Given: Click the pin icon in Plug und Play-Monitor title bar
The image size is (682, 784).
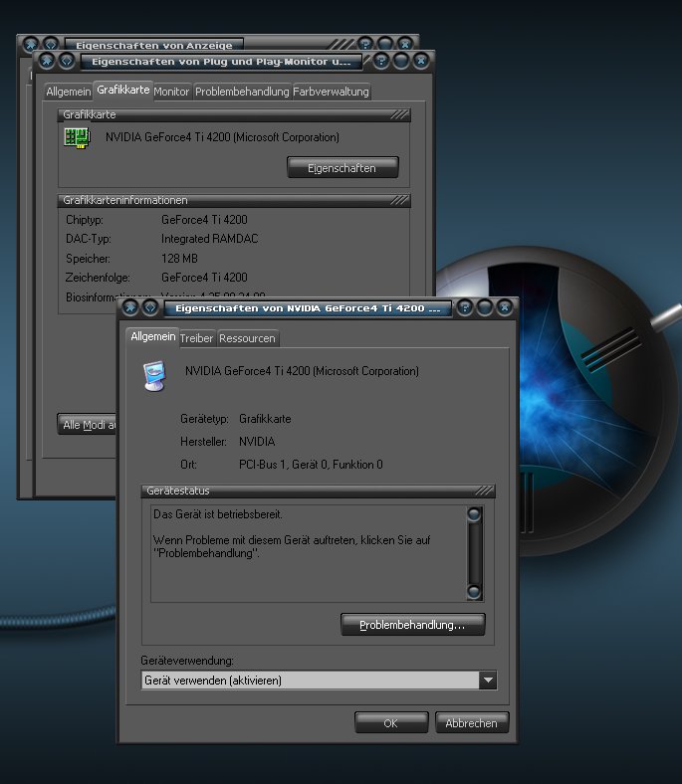Looking at the screenshot, I should click(47, 61).
